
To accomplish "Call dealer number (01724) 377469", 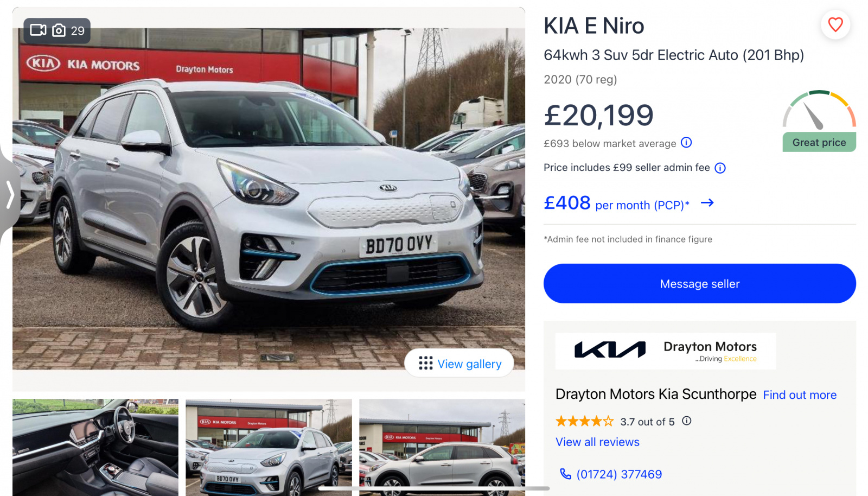I will (x=619, y=474).
